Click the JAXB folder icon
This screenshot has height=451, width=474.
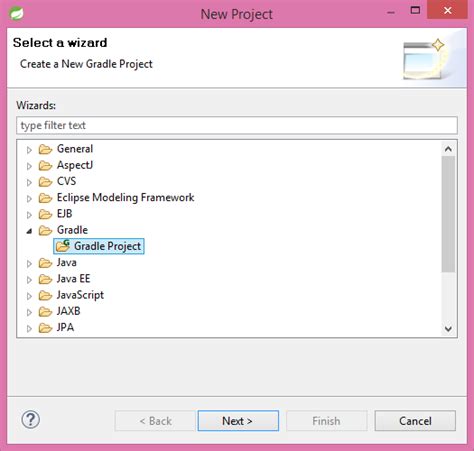pyautogui.click(x=45, y=311)
